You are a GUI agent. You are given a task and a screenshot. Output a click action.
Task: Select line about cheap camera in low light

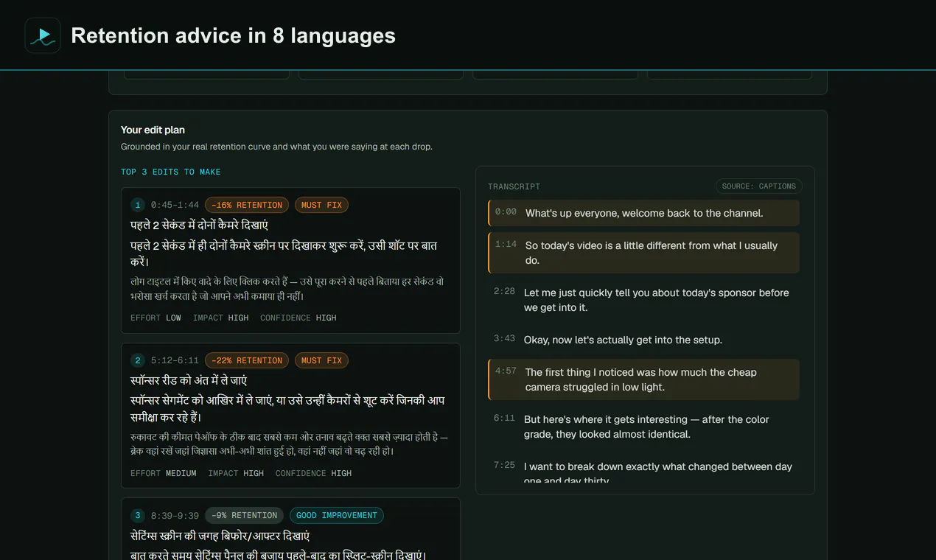point(641,379)
